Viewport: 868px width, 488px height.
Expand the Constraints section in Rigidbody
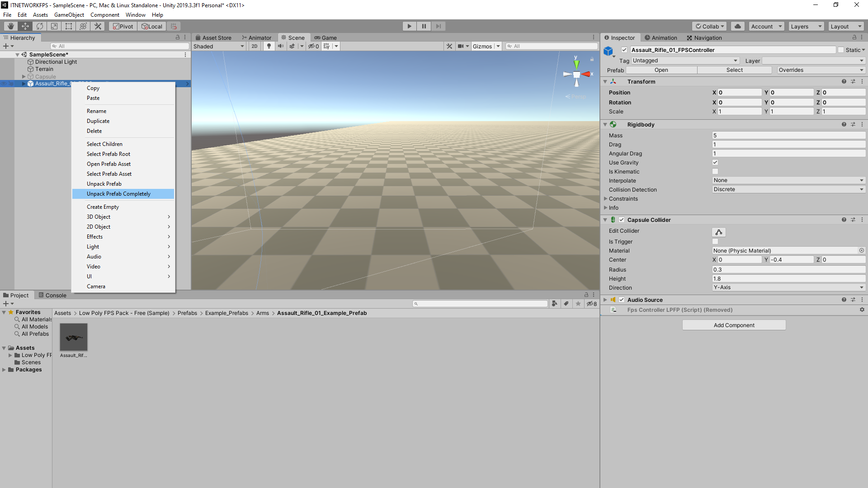[606, 198]
